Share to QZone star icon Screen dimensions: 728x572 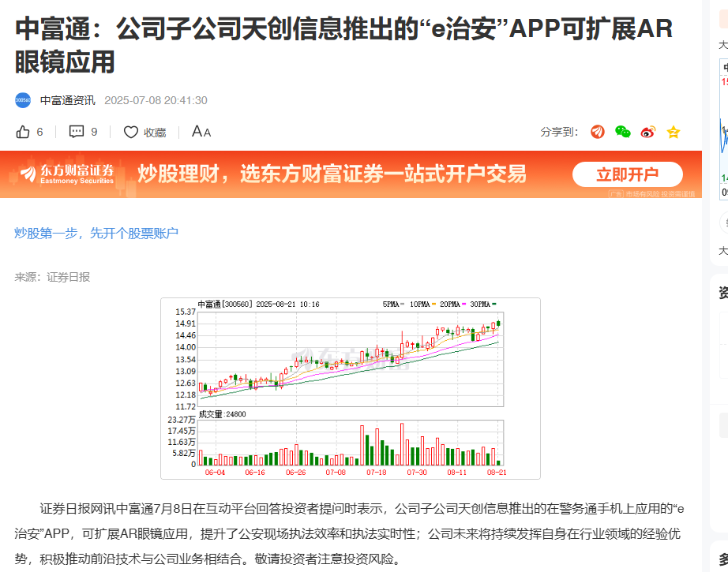(x=674, y=133)
